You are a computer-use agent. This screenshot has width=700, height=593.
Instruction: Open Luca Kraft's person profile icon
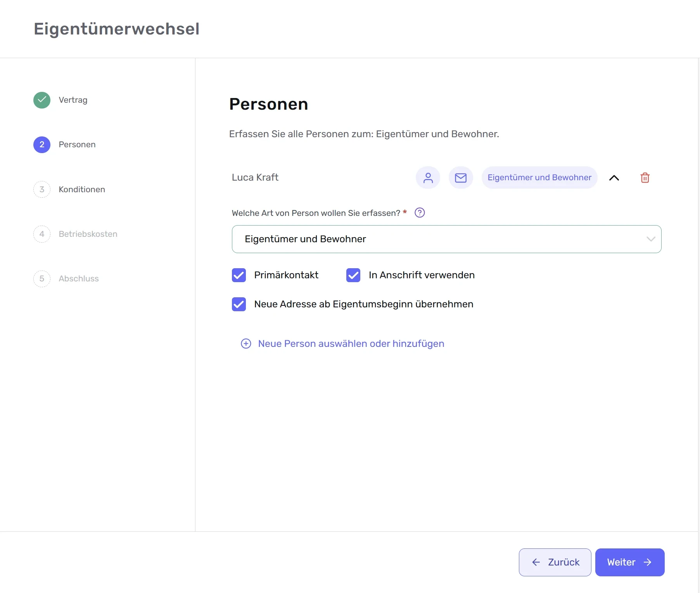pyautogui.click(x=428, y=178)
